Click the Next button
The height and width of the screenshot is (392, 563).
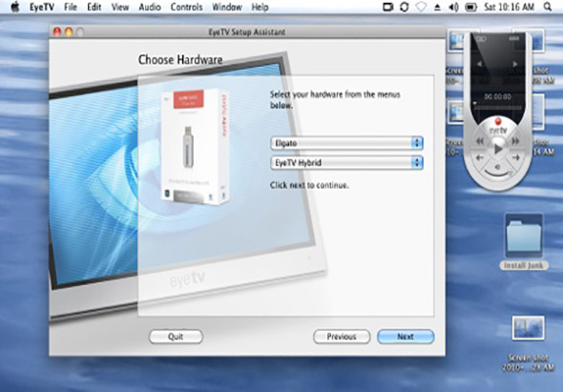pyautogui.click(x=406, y=337)
